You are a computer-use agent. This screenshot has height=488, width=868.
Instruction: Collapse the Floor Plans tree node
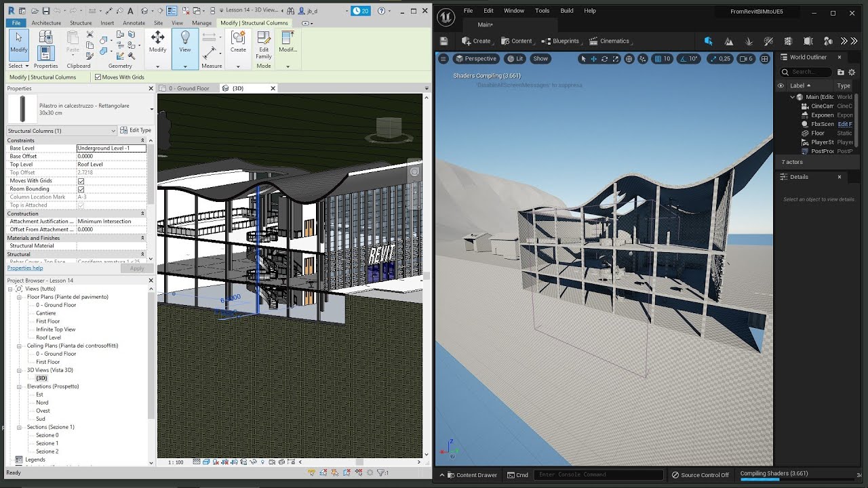(20, 297)
